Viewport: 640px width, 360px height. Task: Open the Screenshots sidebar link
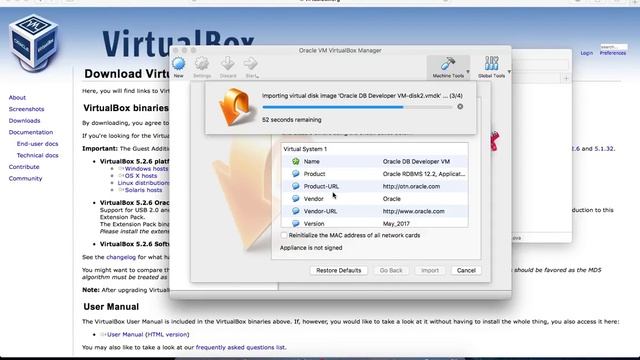pyautogui.click(x=27, y=109)
